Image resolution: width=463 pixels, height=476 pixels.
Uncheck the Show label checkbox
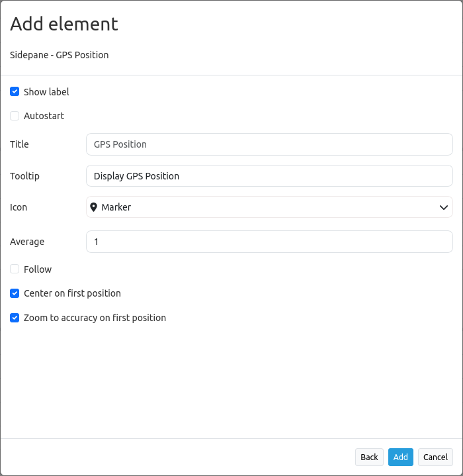(x=15, y=92)
